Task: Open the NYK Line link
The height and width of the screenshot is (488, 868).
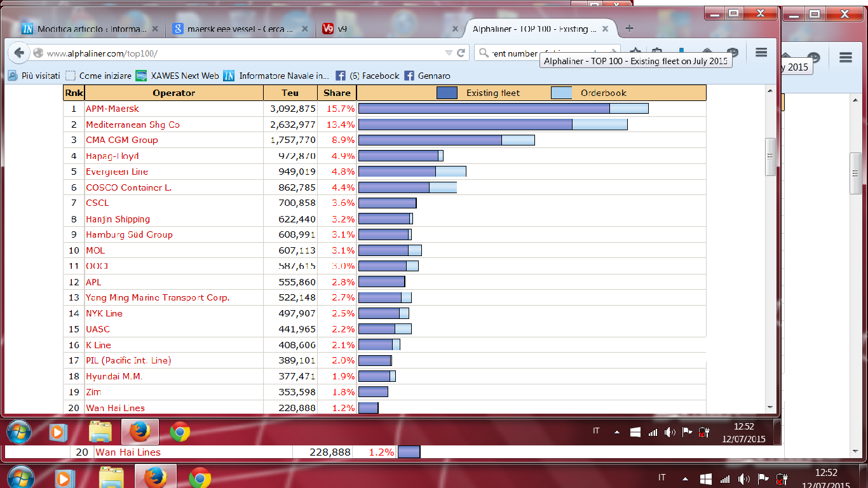Action: (104, 313)
